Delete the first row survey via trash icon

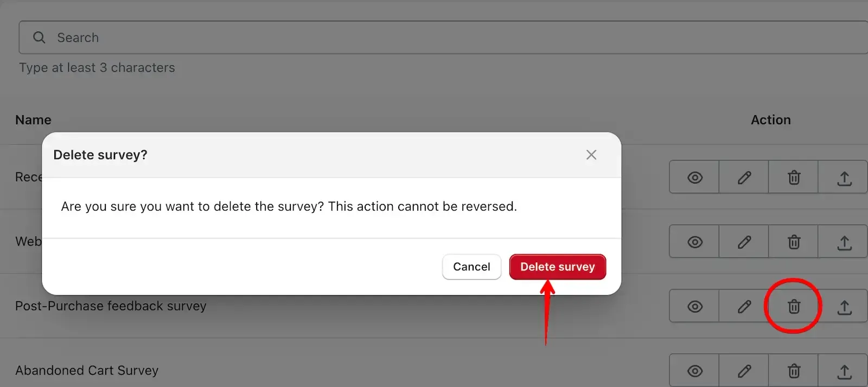click(x=794, y=177)
